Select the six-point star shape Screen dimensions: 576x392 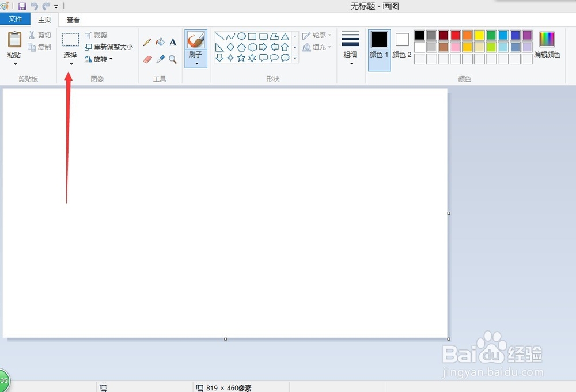[252, 58]
